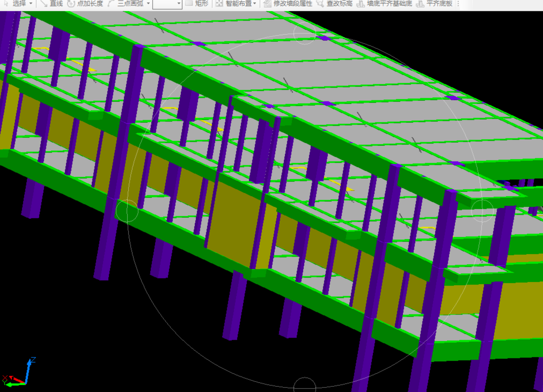The image size is (543, 392).
Task: Apply 墙底平齐基础底 alignment tool
Action: [x=385, y=4]
